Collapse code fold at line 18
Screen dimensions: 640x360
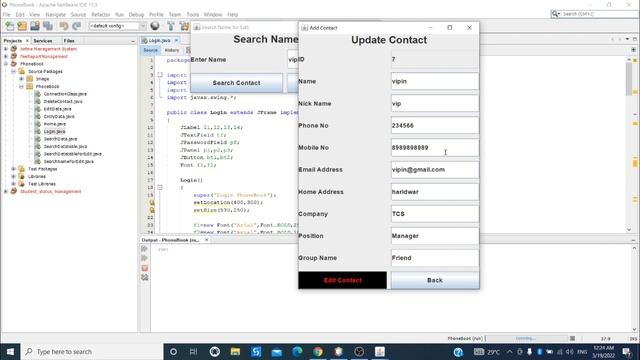coord(160,187)
